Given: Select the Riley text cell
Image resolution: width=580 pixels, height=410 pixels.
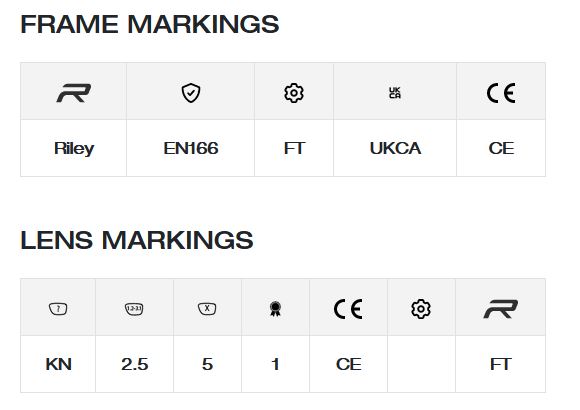Looking at the screenshot, I should [74, 149].
